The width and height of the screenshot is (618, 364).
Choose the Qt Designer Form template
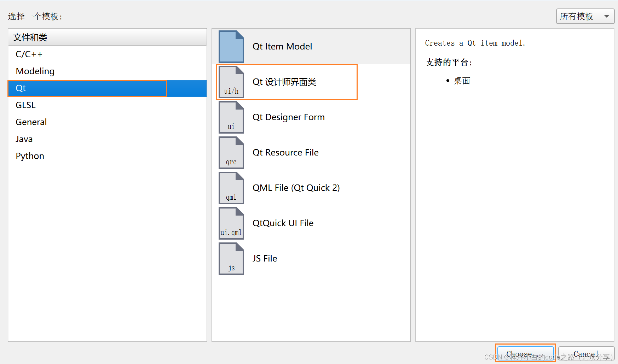pyautogui.click(x=311, y=117)
